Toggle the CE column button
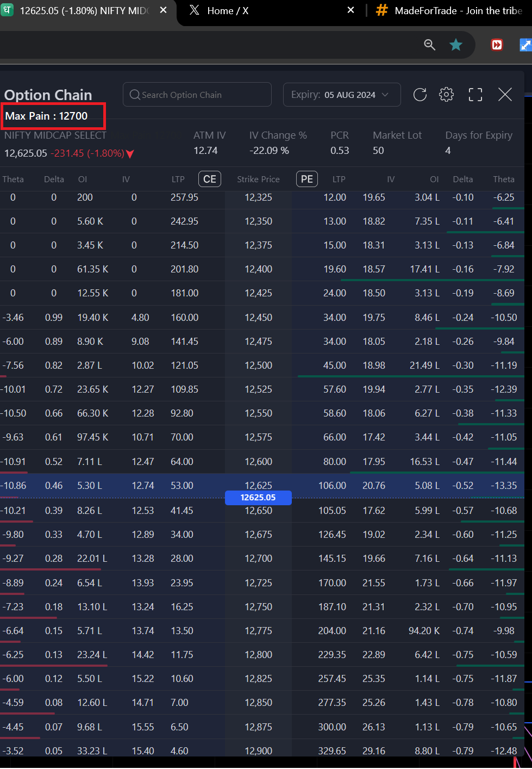532x769 pixels. tap(210, 179)
